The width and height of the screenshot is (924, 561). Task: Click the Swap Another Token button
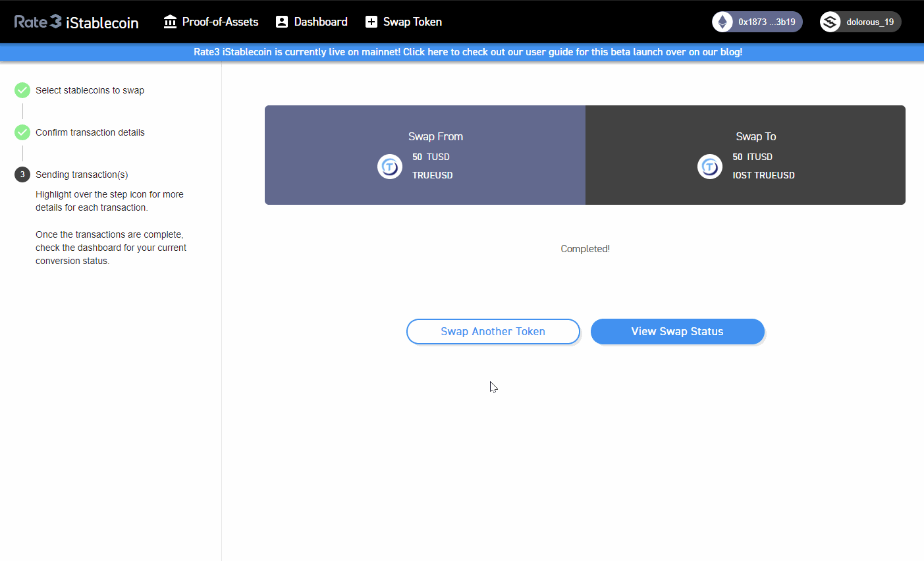tap(493, 331)
